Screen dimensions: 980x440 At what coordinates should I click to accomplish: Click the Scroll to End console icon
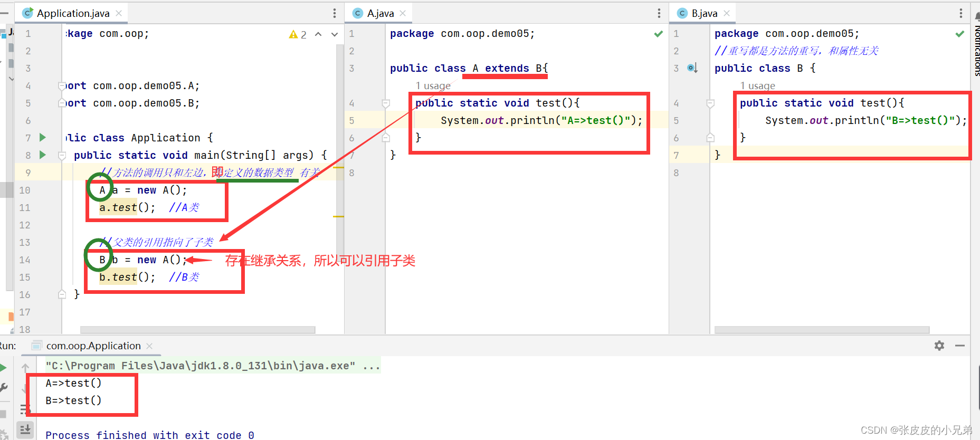point(25,430)
